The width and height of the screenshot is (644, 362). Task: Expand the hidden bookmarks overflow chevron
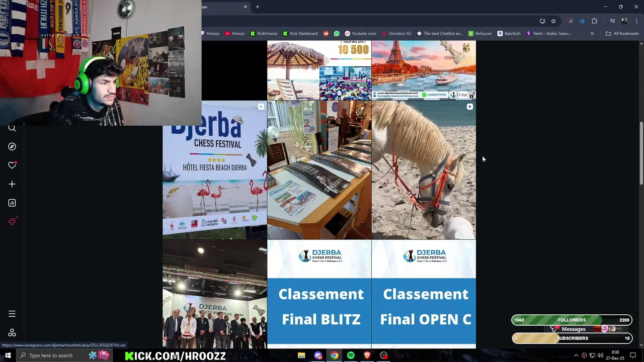592,33
